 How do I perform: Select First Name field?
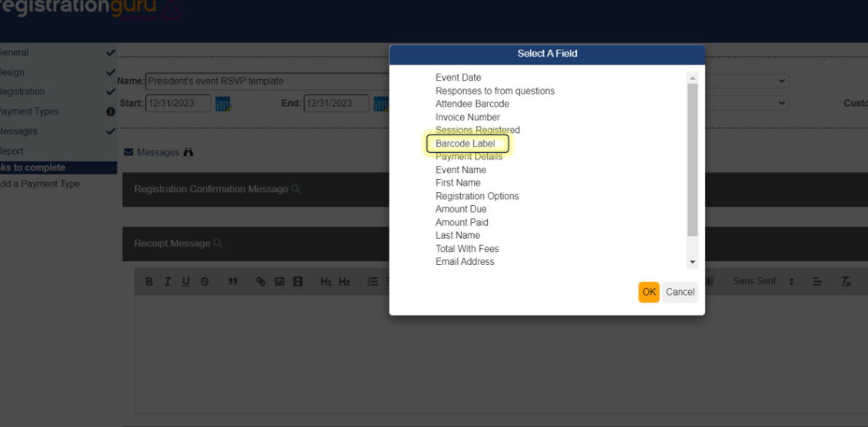click(x=458, y=183)
